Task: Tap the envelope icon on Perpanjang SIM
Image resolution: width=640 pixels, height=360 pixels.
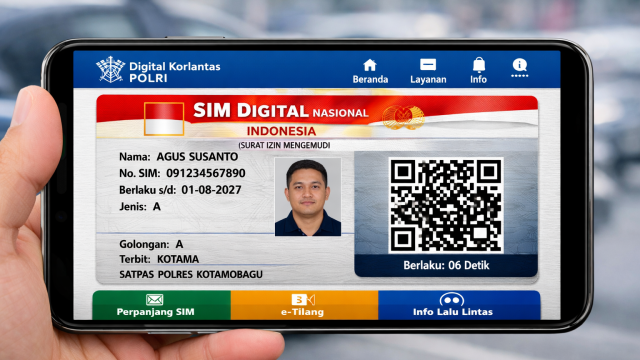Action: (x=155, y=300)
